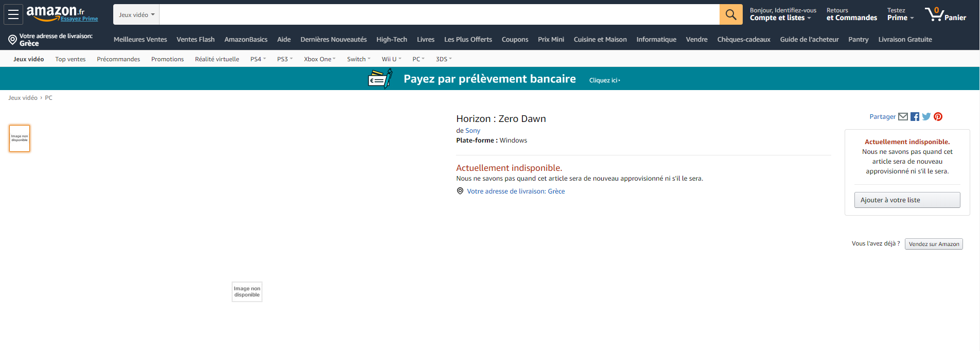Screen dimensions: 980x351
Task: Open Prix Mini page
Action: pos(551,40)
